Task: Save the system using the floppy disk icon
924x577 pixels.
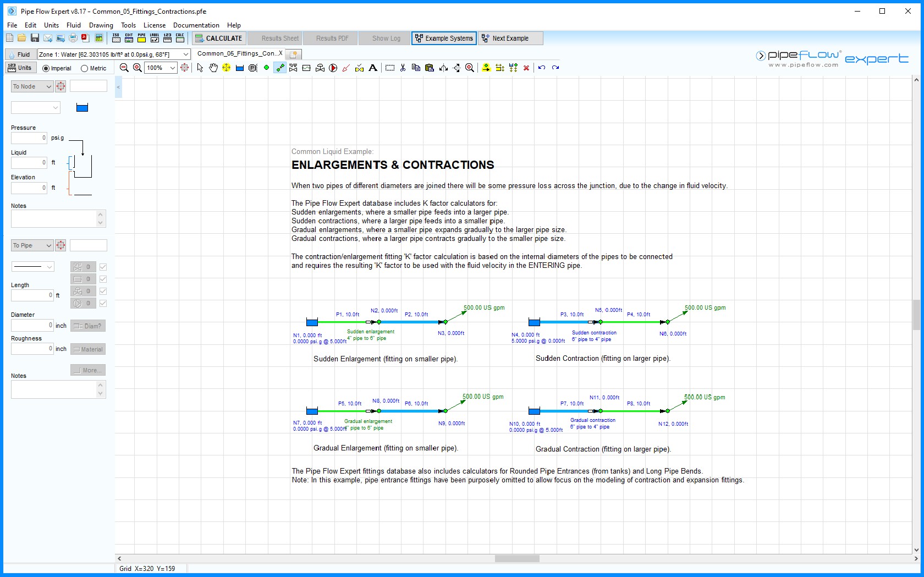Action: coord(35,38)
